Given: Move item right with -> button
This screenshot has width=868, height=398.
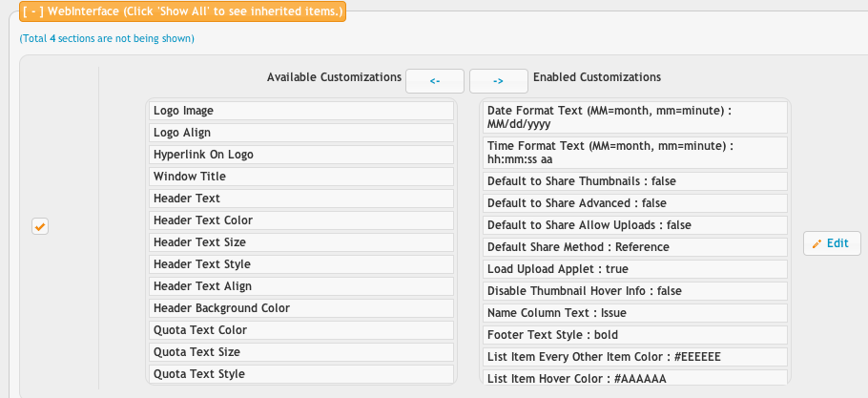Looking at the screenshot, I should point(498,81).
